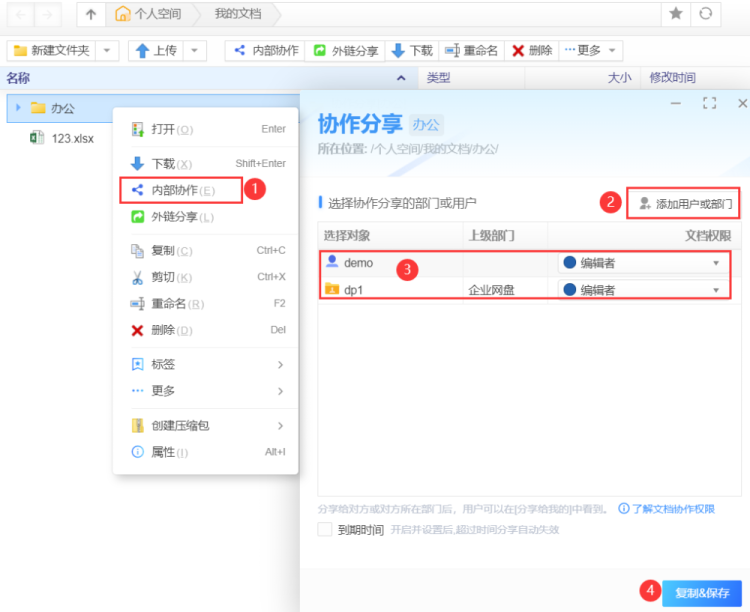Click the up-directory arrow icon
Image resolution: width=750 pixels, height=612 pixels.
tap(91, 14)
